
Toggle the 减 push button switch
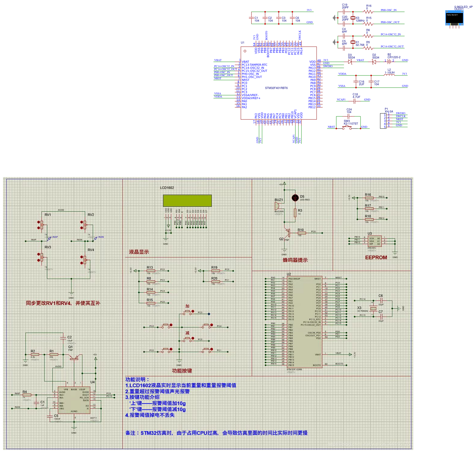coord(188,339)
